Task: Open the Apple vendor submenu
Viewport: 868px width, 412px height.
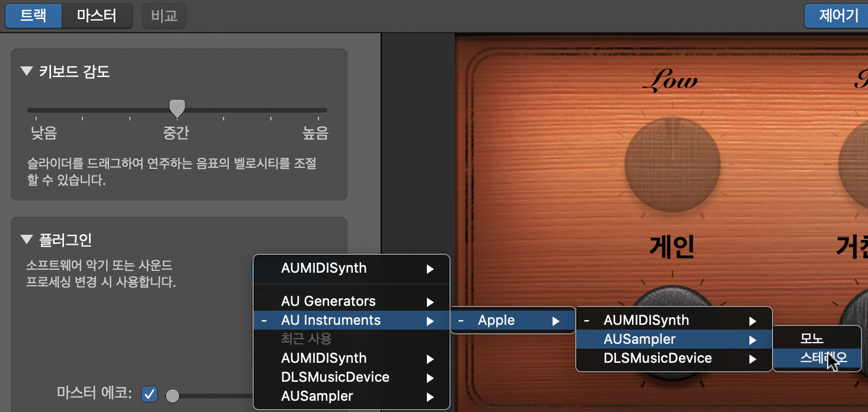Action: point(513,321)
